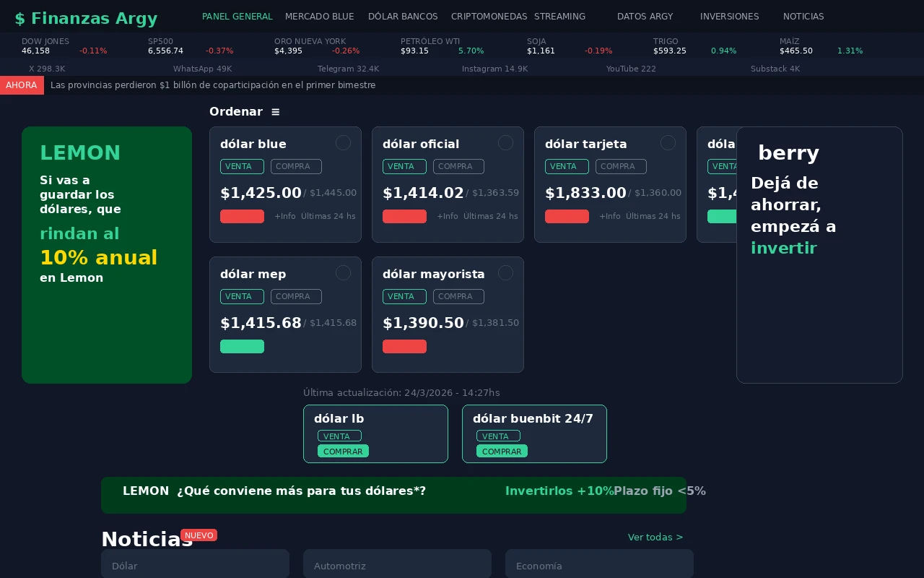This screenshot has height=578, width=924.
Task: Click the Lemon 10% anual ad banner
Action: (107, 255)
